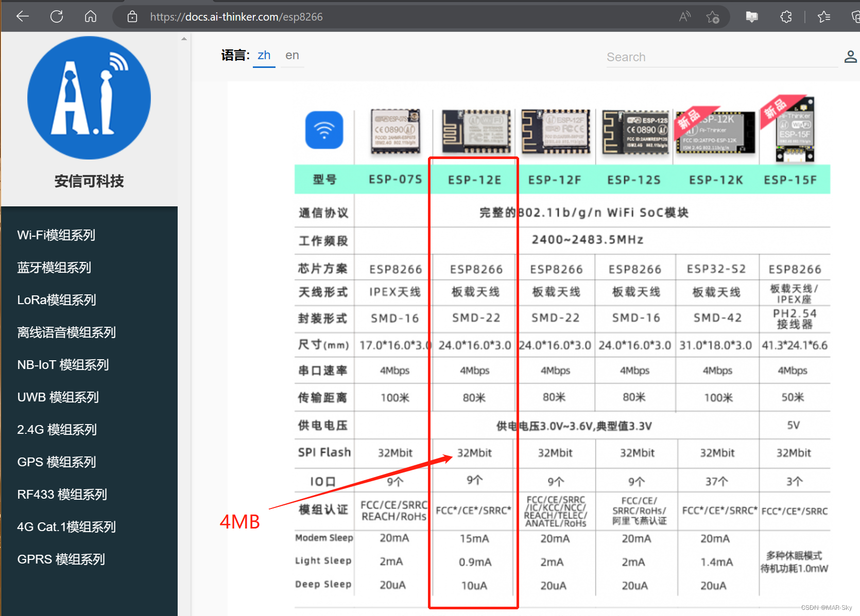Screen dimensions: 860x616
Task: Select the ESP-12K column header
Action: point(716,180)
